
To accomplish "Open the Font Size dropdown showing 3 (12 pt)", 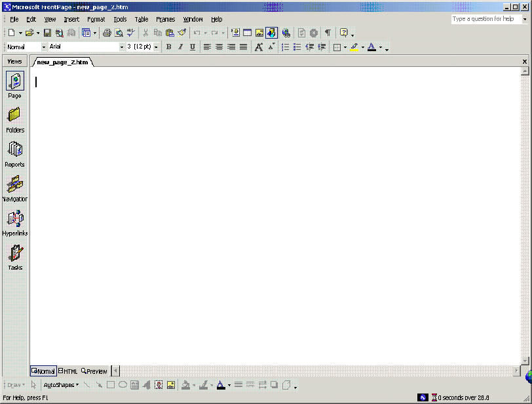I will [x=156, y=47].
